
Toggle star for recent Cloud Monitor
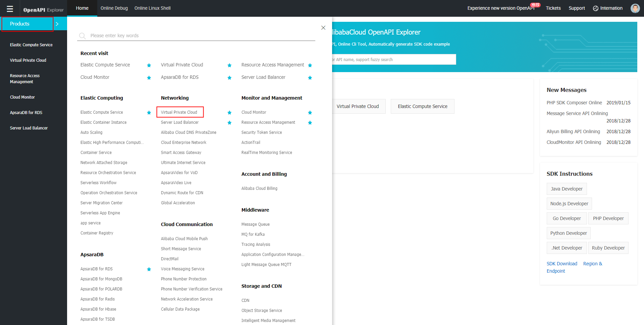click(x=149, y=78)
